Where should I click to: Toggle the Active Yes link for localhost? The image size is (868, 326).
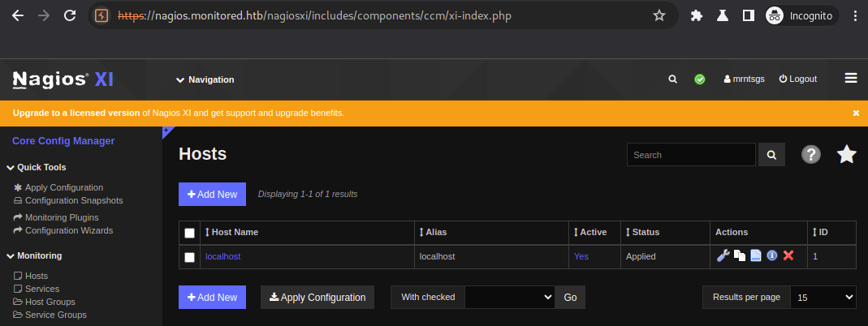pos(581,256)
